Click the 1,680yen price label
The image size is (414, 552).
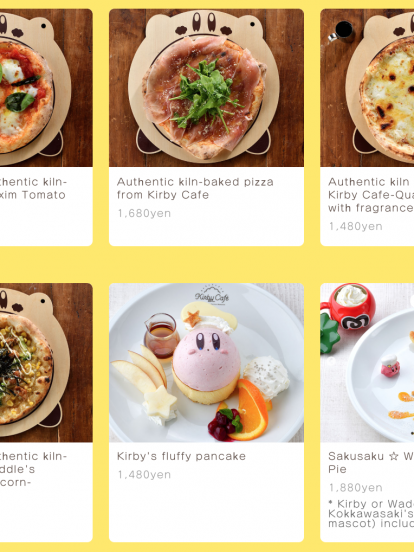(144, 213)
